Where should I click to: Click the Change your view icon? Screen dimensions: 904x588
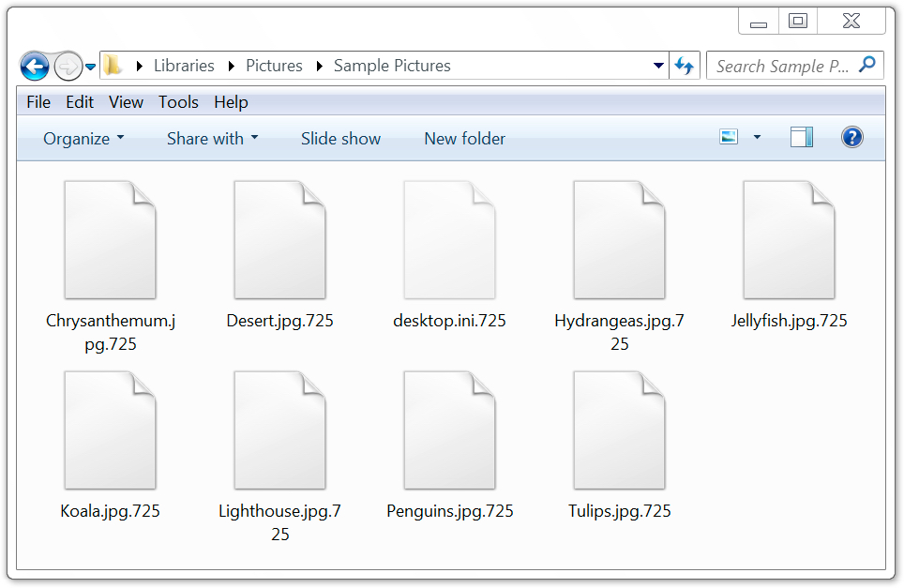click(x=729, y=137)
